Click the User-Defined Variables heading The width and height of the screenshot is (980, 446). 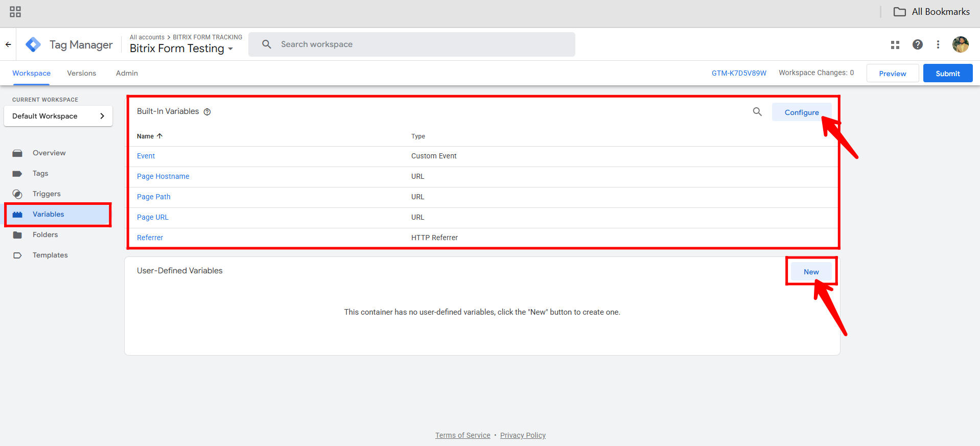[x=180, y=271]
